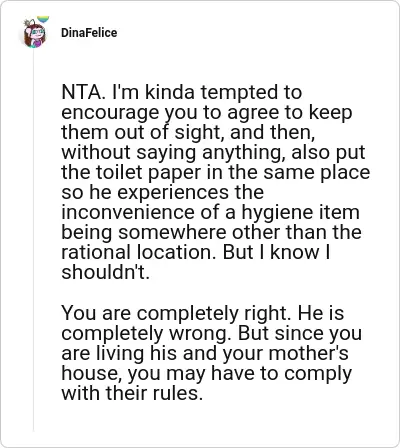Image resolution: width=400 pixels, height=448 pixels.
Task: Click the phrase "But I know I"
Action: tap(276, 252)
